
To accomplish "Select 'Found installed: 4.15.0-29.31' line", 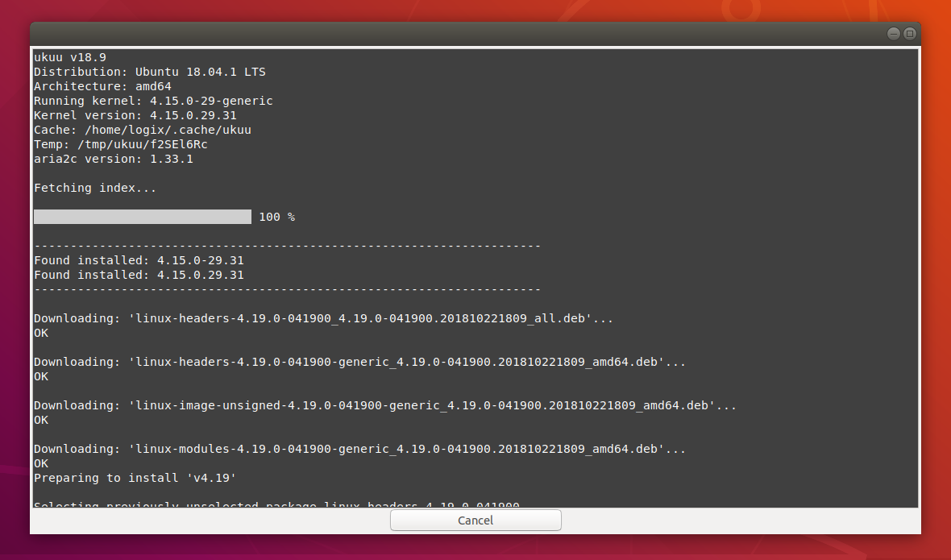I will [x=139, y=260].
